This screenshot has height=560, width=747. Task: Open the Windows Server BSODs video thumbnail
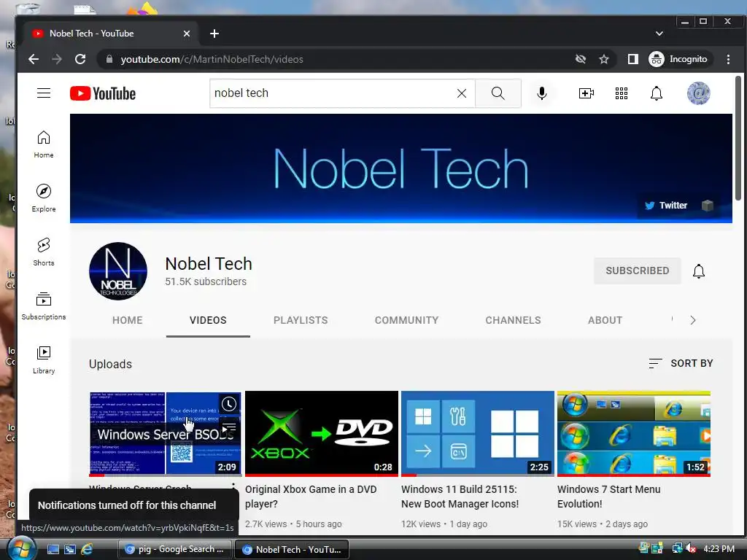tap(166, 433)
